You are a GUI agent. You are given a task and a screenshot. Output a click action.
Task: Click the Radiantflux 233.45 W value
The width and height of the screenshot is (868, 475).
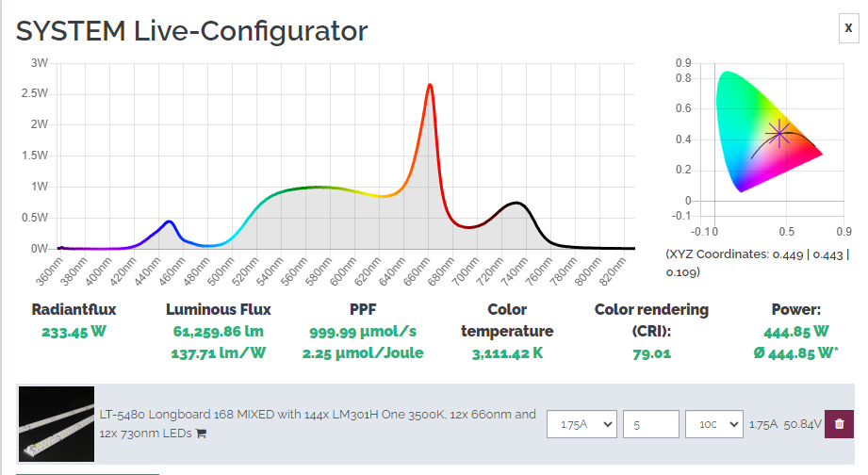(74, 332)
